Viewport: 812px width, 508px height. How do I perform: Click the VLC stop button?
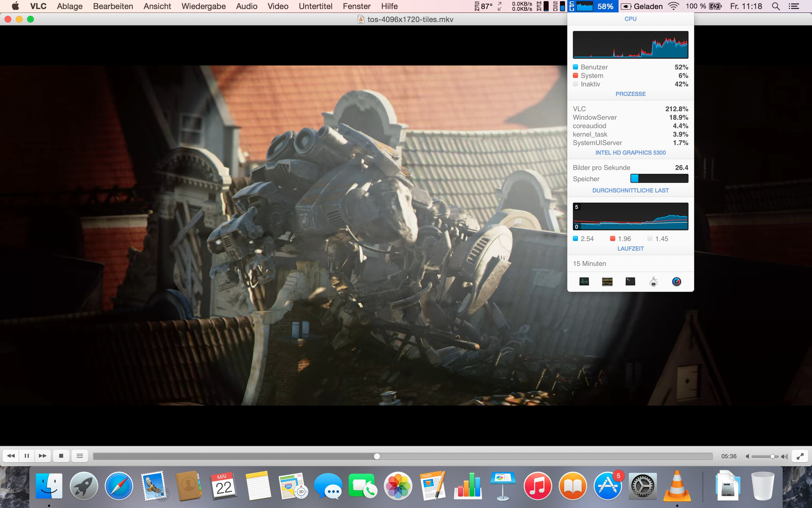[61, 456]
